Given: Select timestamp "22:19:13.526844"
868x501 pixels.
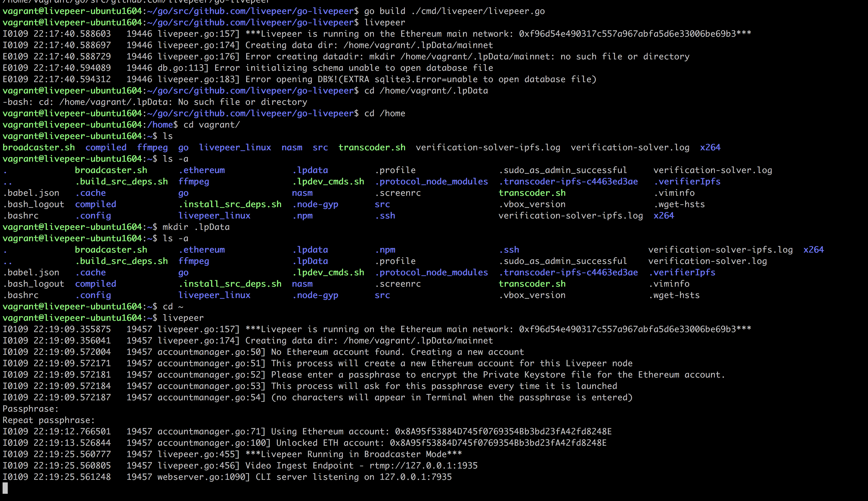Looking at the screenshot, I should coord(72,443).
